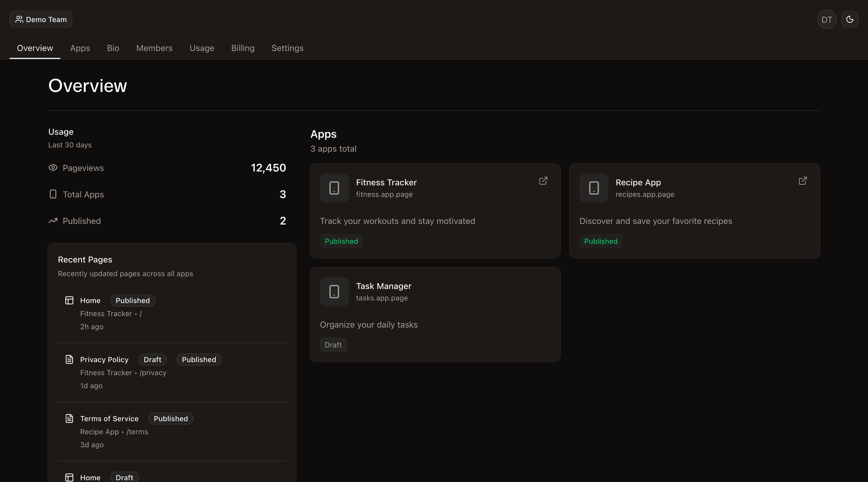This screenshot has width=868, height=482.
Task: Toggle dark mode with moon icon
Action: [x=849, y=19]
